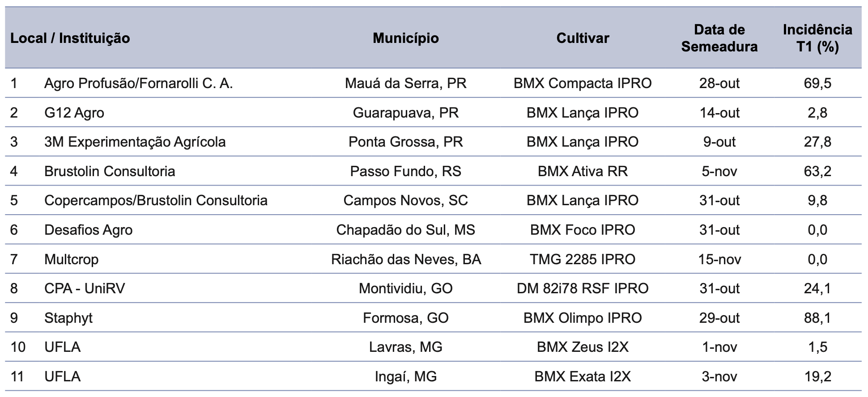Screen dimensions: 868x397
Task: Click the Local / Instituição column header
Action: [x=70, y=38]
